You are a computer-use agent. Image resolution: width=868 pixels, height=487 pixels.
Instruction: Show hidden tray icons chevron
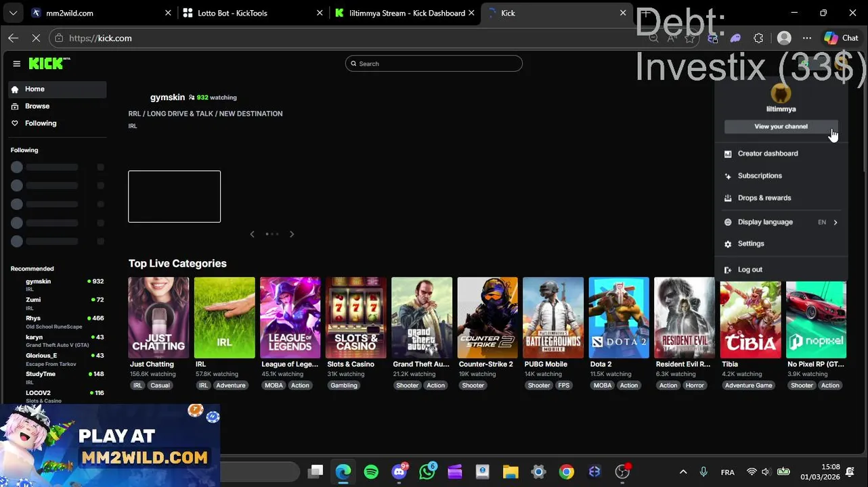point(683,472)
